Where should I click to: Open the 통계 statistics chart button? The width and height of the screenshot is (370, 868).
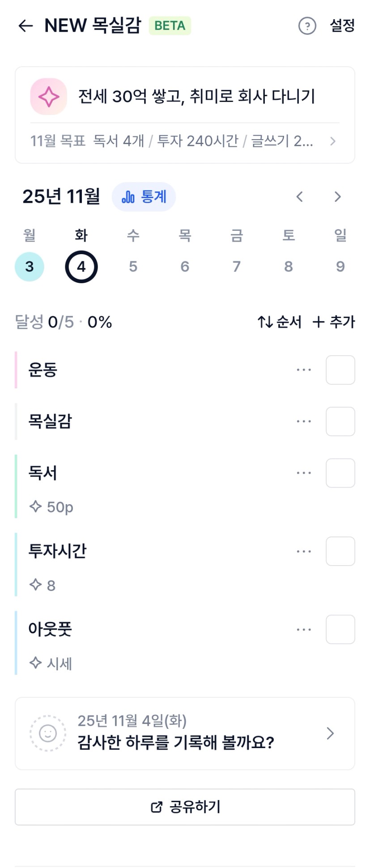(144, 197)
